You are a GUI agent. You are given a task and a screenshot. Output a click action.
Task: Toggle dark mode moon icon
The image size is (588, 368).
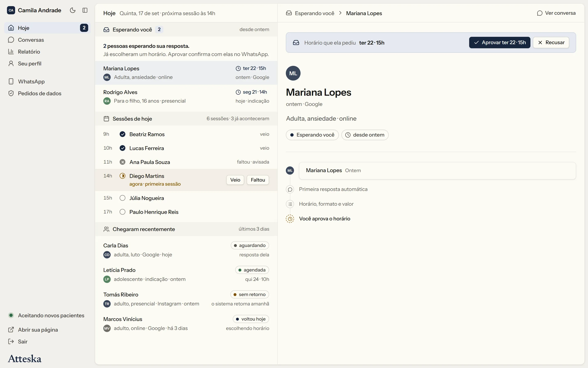(x=72, y=10)
